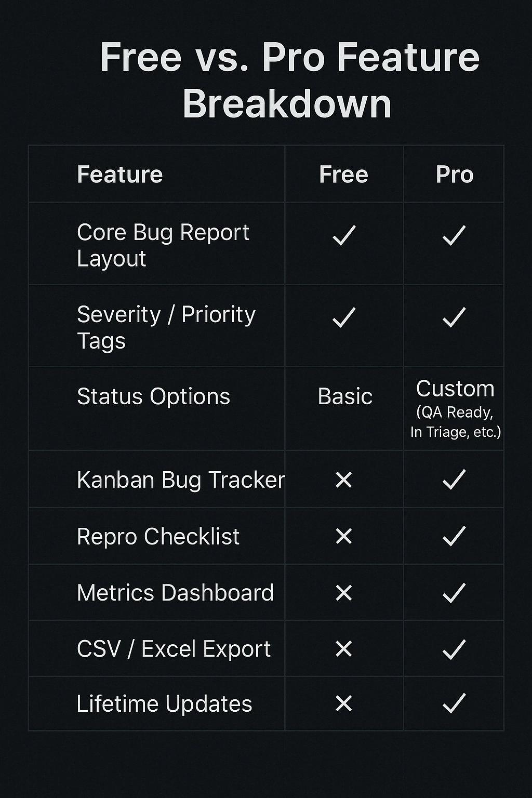The image size is (532, 798).
Task: Click the Free vs. Pro Feature Breakdown title
Action: click(x=289, y=80)
